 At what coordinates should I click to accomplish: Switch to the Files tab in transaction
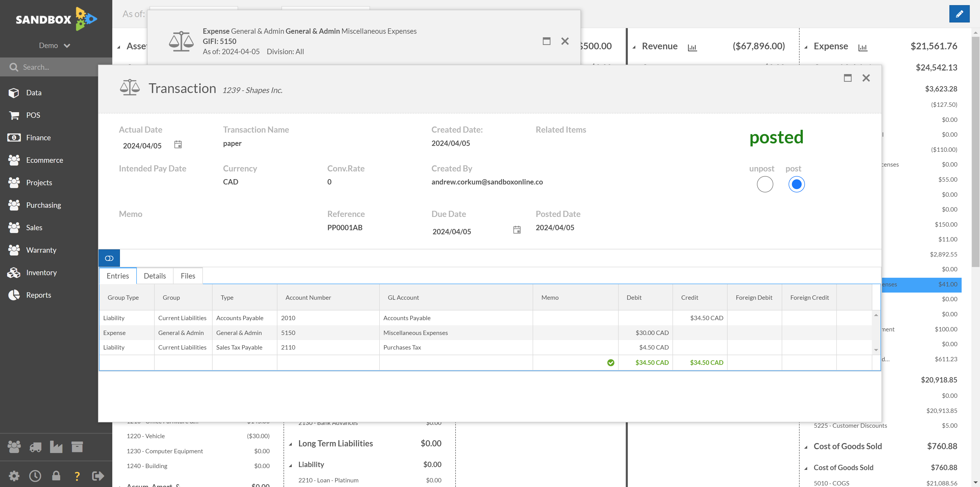pyautogui.click(x=188, y=275)
